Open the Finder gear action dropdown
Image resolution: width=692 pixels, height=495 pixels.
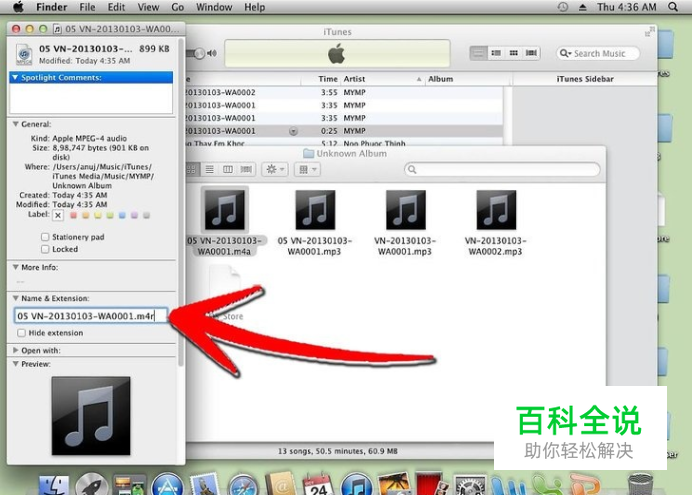pos(275,169)
